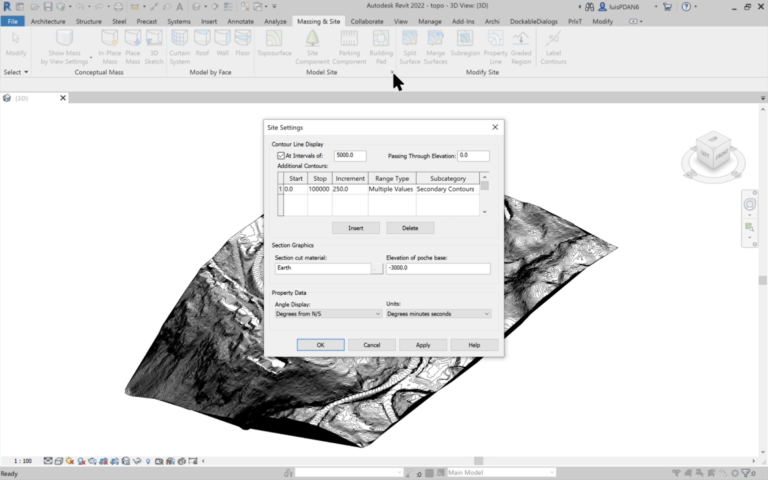Click the 1 : 100 view scale
This screenshot has height=480, width=768.
click(23, 461)
